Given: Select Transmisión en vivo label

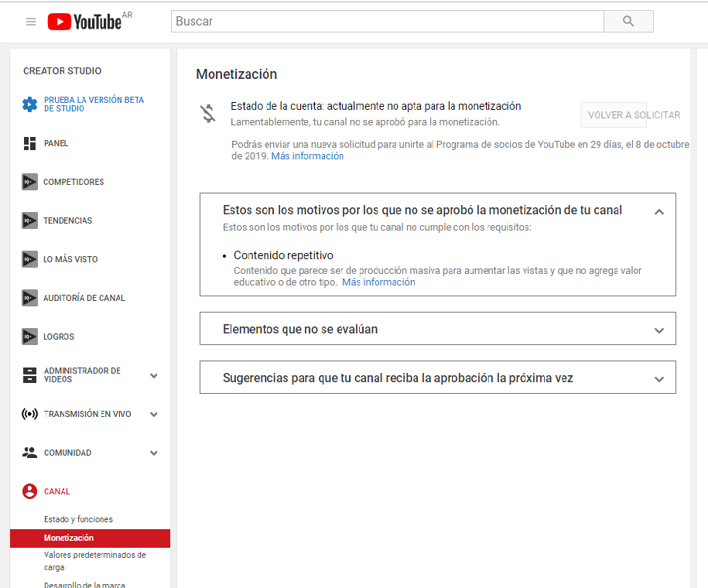Looking at the screenshot, I should tap(87, 414).
